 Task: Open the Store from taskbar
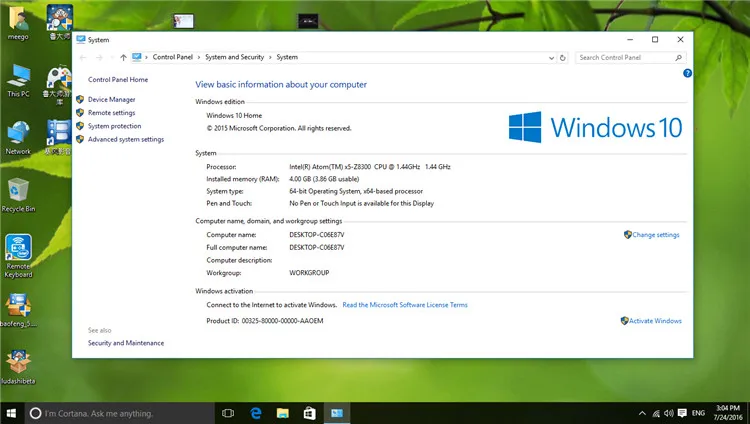pos(309,413)
